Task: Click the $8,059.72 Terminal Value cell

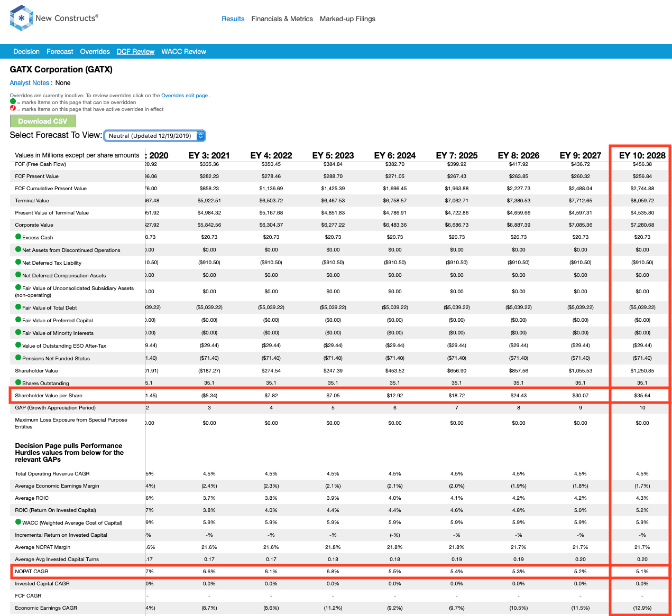Action: pos(642,200)
